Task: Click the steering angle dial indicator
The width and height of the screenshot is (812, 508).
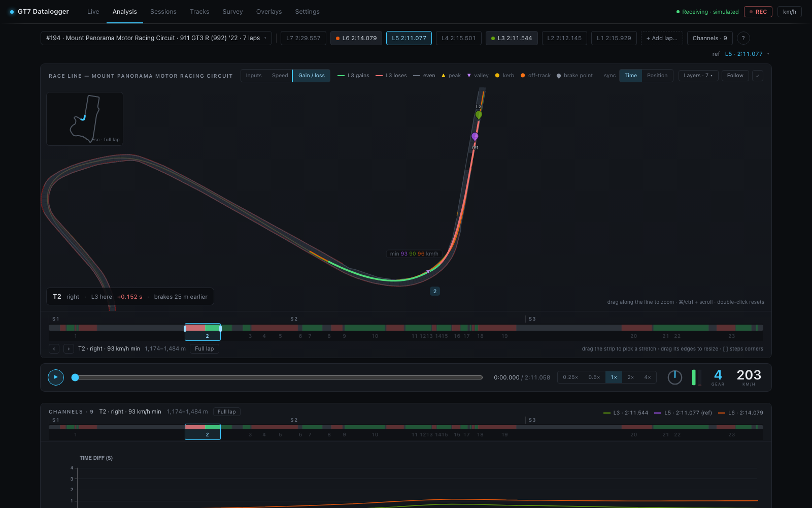Action: [x=674, y=377]
